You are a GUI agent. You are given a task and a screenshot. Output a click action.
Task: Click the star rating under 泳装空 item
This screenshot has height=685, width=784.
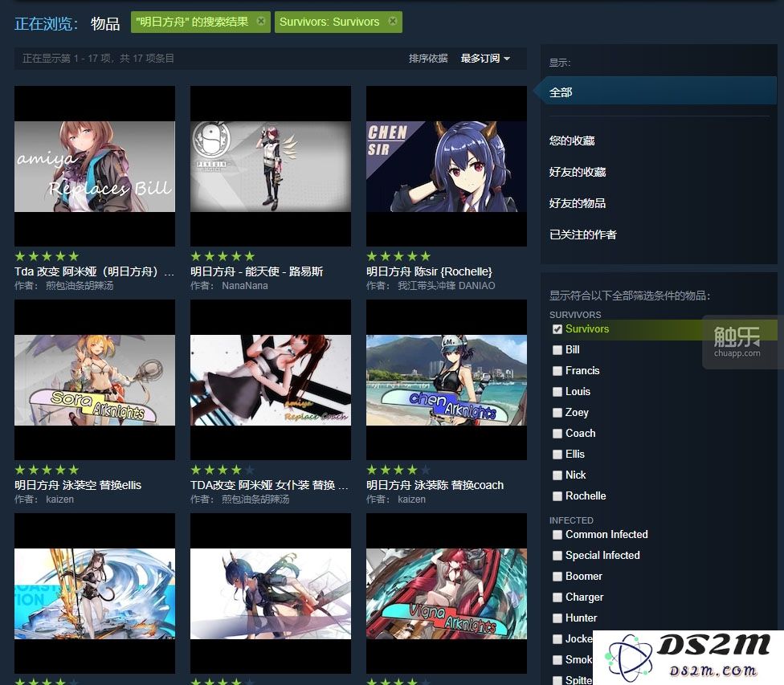(x=47, y=470)
